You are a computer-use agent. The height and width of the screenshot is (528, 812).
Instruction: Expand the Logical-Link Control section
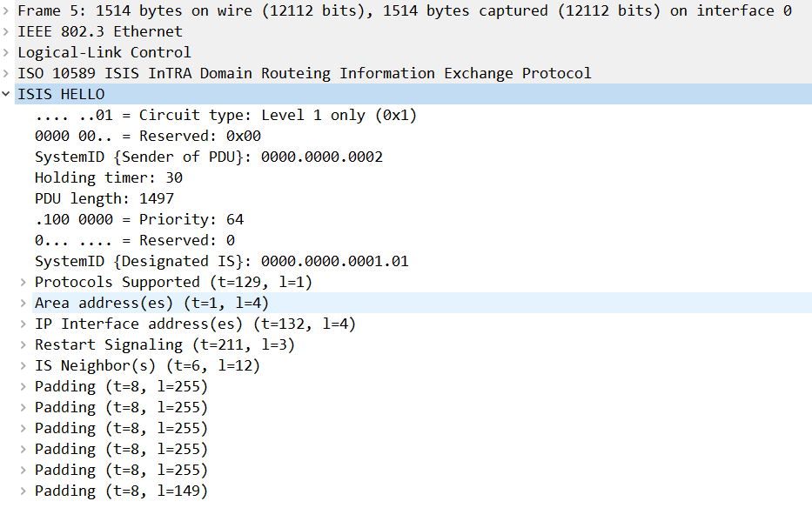click(7, 52)
